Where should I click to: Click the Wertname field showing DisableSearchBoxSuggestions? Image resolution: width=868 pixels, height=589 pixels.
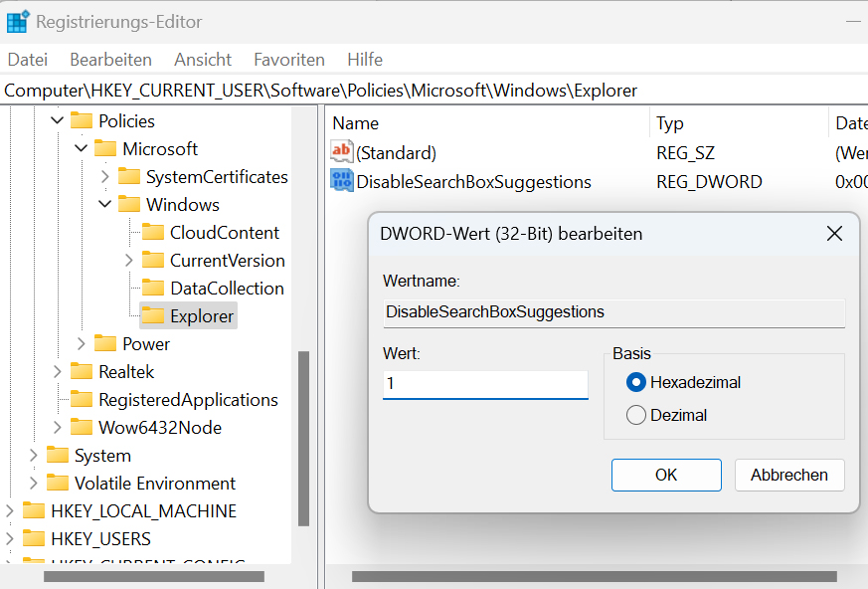(613, 312)
